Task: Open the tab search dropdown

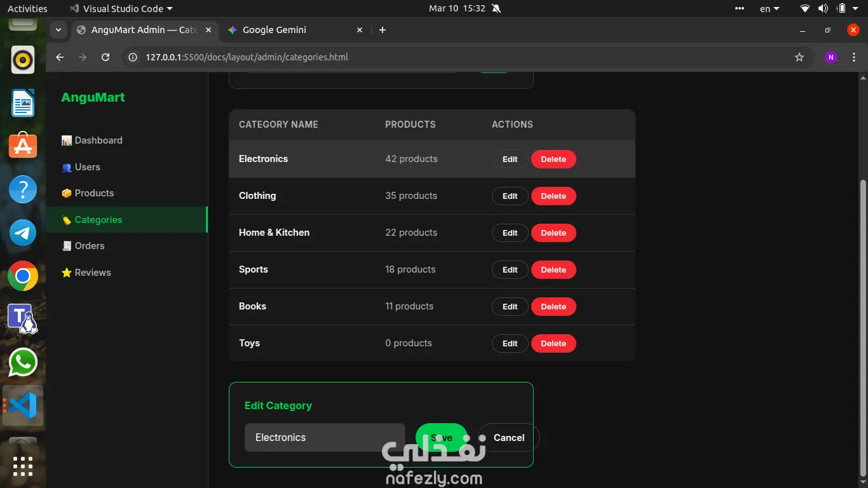Action: 58,30
